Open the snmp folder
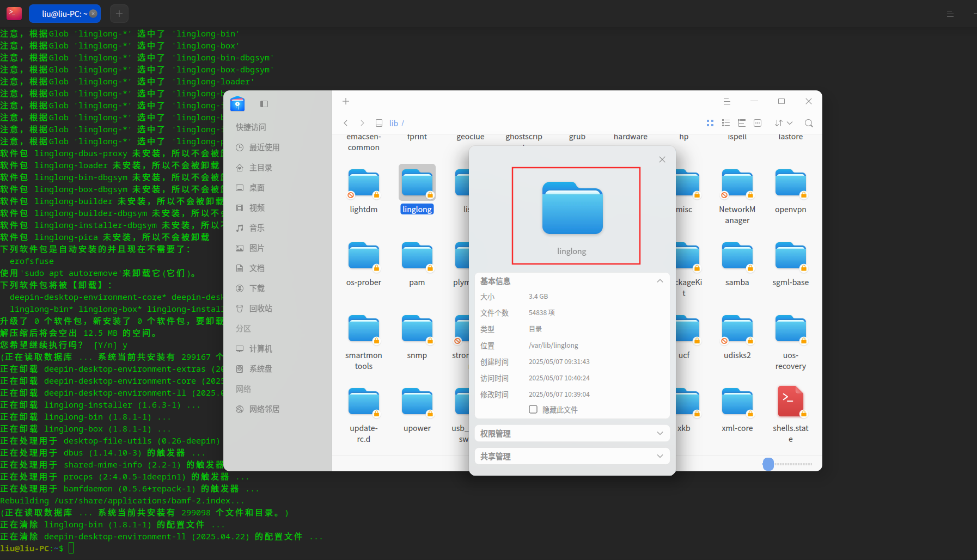Screen dimensions: 977x560 click(x=417, y=330)
